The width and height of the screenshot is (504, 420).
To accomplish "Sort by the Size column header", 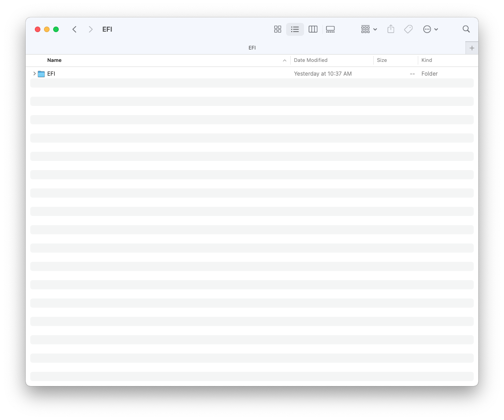I will pyautogui.click(x=382, y=60).
